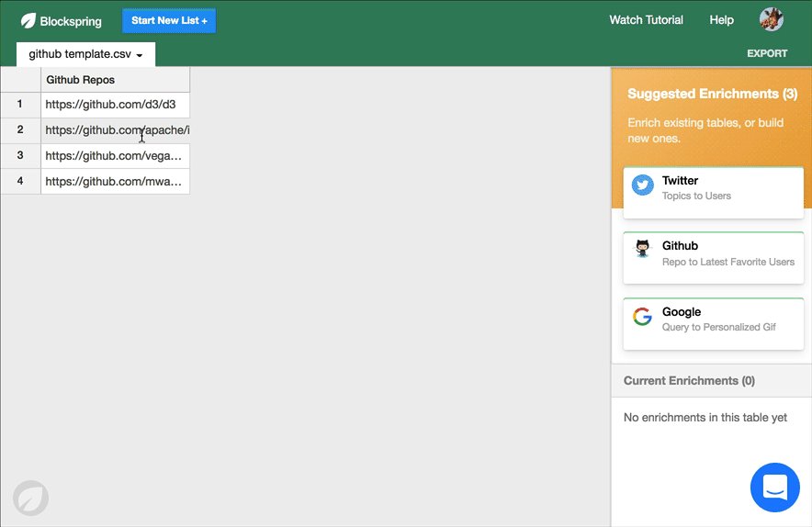Open the github template.csv dropdown arrow
The width and height of the screenshot is (812, 527).
tap(140, 55)
